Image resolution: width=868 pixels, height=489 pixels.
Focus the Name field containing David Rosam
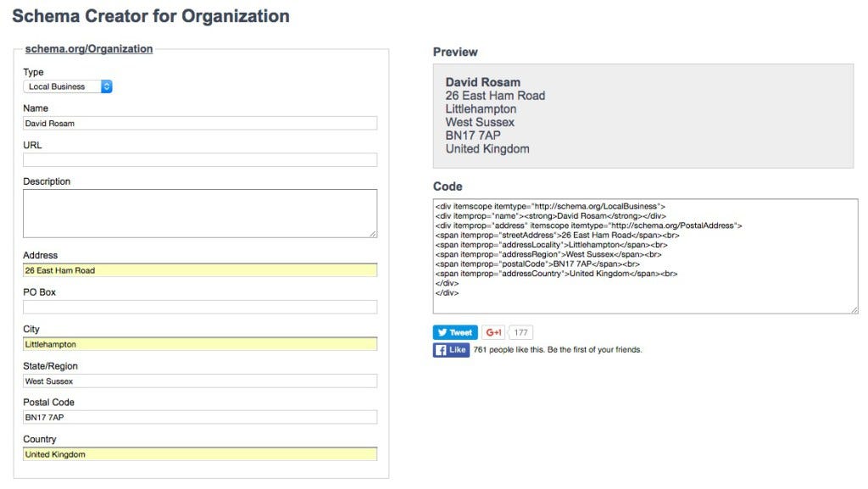tap(200, 124)
